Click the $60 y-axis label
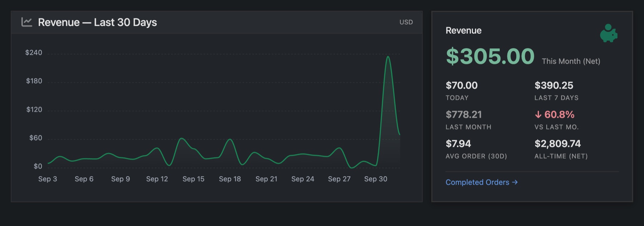Image resolution: width=644 pixels, height=226 pixels. click(x=36, y=138)
